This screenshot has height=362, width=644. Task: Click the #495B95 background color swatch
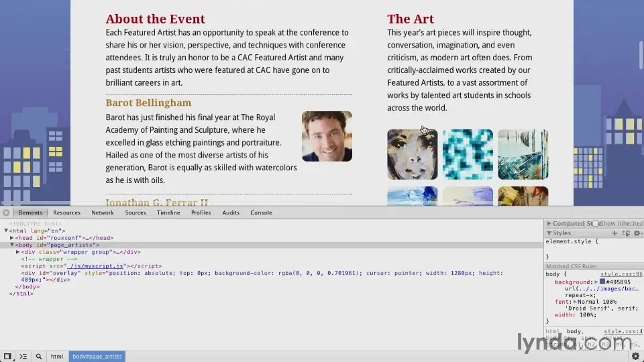602,282
